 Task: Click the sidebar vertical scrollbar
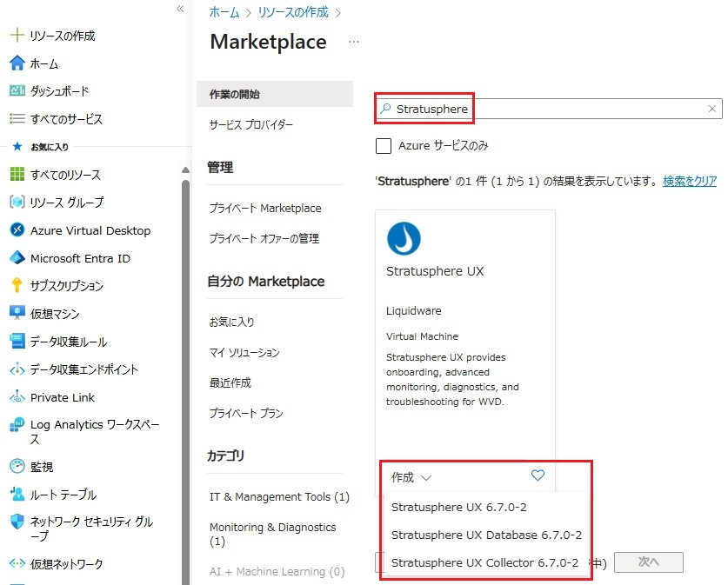186,381
